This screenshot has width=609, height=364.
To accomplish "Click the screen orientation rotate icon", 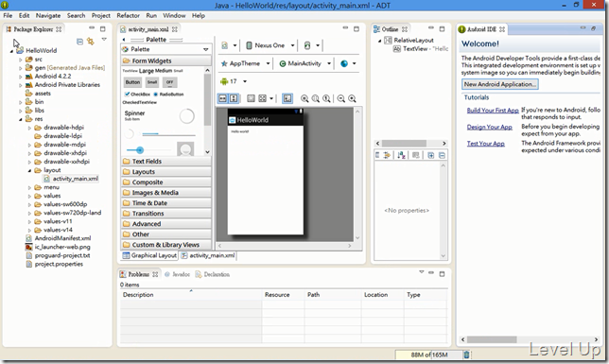I will pos(307,45).
